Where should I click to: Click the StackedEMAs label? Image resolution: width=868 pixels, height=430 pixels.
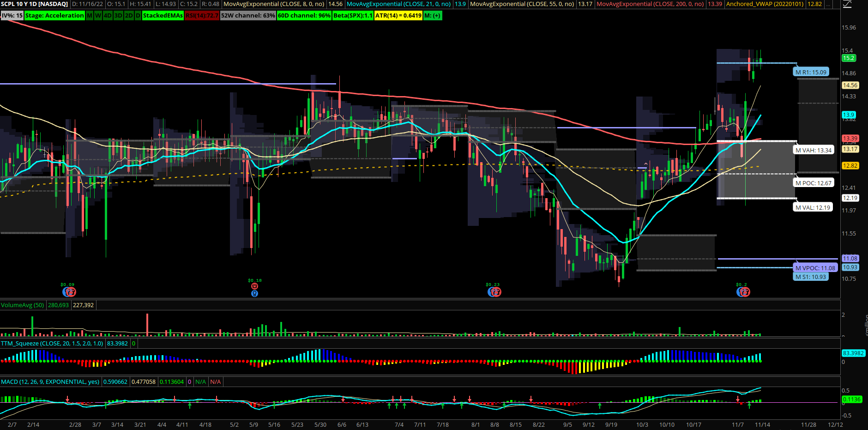pos(163,15)
